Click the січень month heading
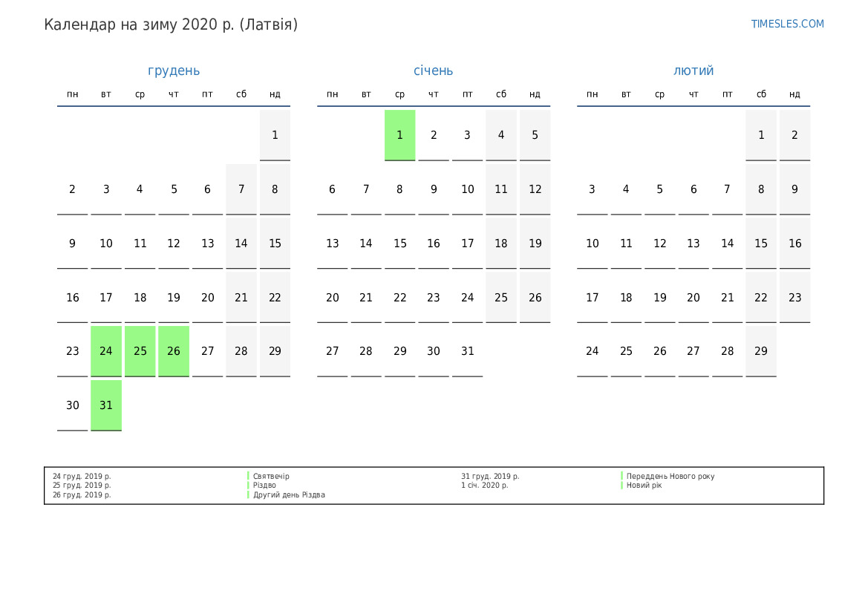The image size is (868, 614). tap(433, 71)
